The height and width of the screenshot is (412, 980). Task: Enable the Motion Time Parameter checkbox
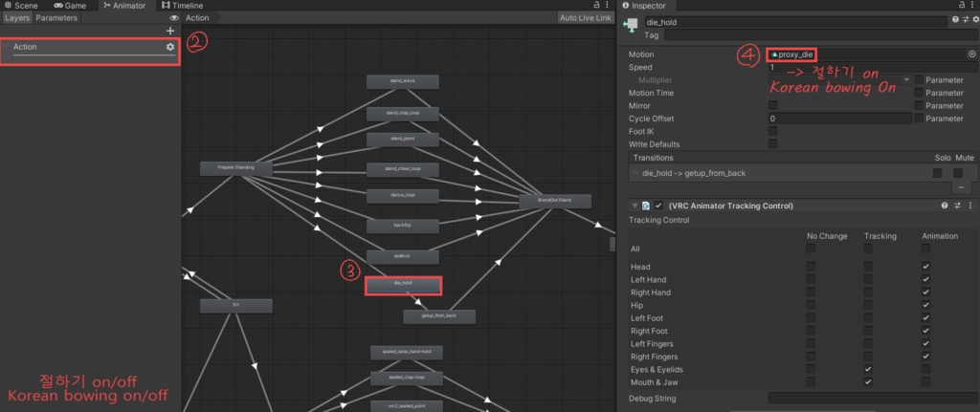pos(919,93)
